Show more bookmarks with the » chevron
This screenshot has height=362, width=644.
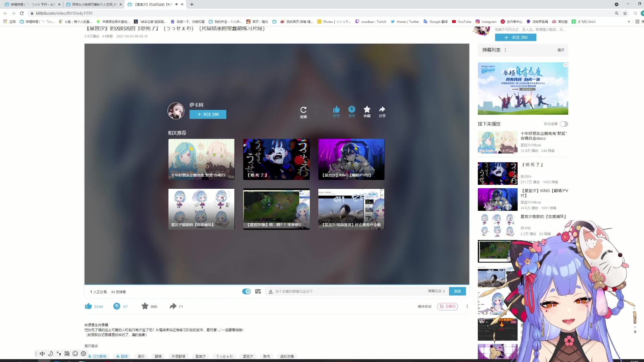coord(629,21)
